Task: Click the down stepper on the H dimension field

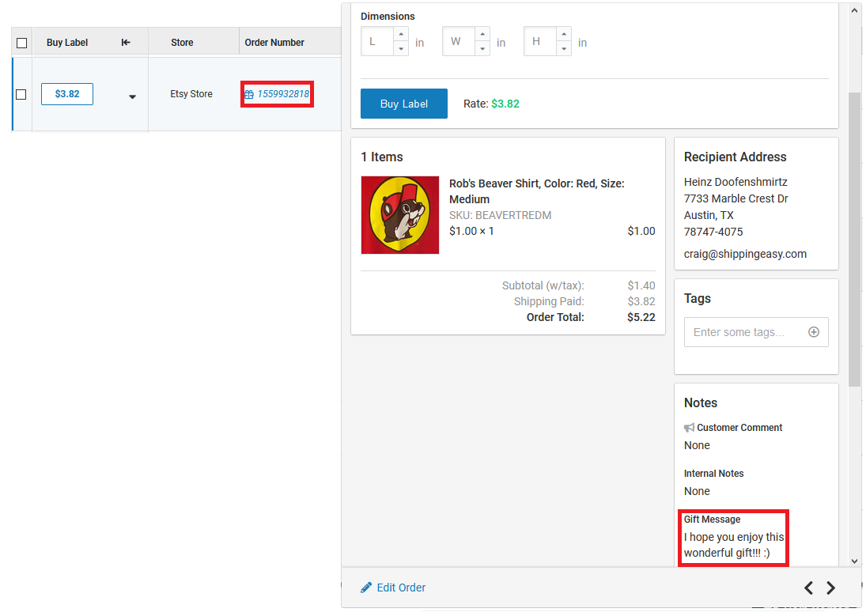Action: 563,48
